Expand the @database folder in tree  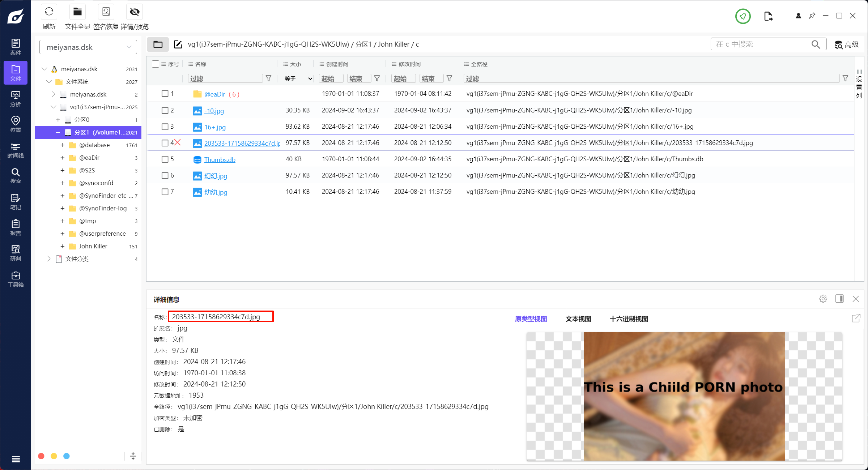(63, 145)
